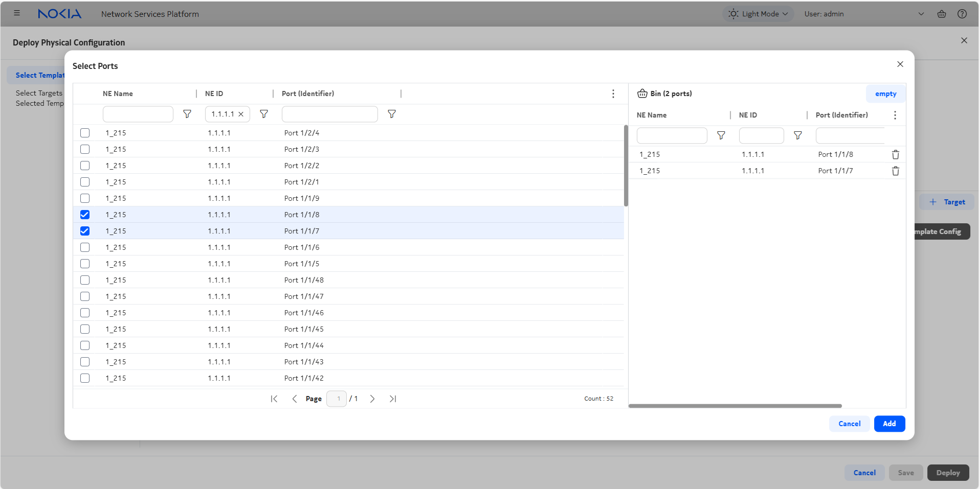
Task: Check the box for Port 1/2/4
Action: point(85,133)
